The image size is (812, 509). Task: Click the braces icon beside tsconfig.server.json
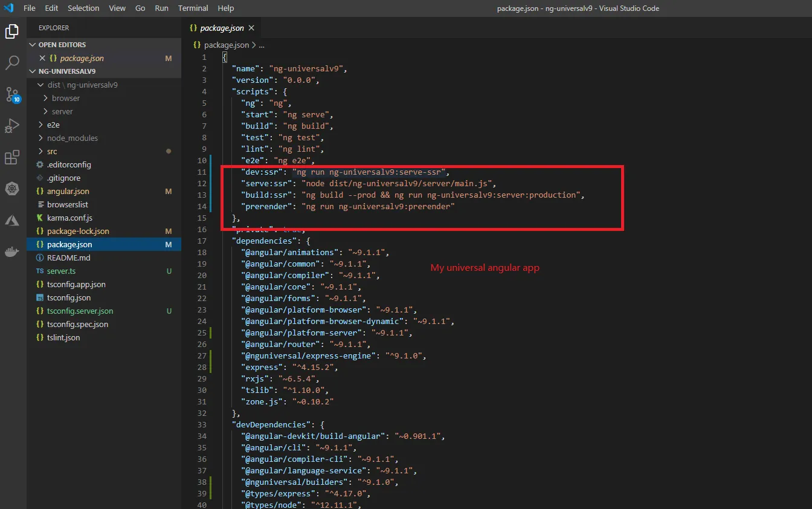[x=40, y=311]
